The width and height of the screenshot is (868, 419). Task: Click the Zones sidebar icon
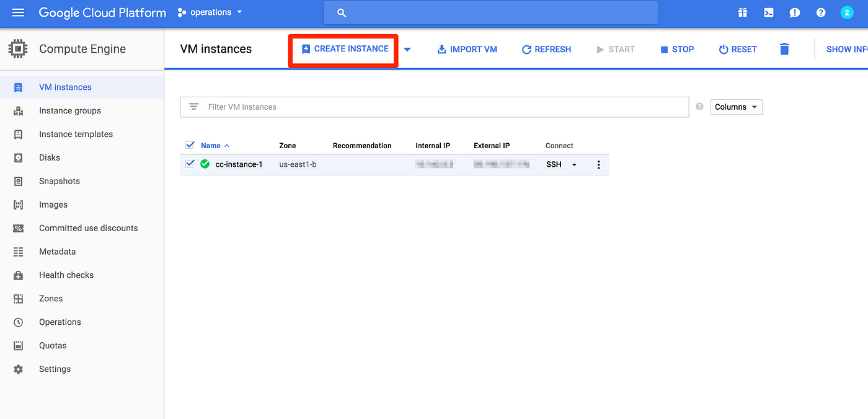pyautogui.click(x=18, y=299)
